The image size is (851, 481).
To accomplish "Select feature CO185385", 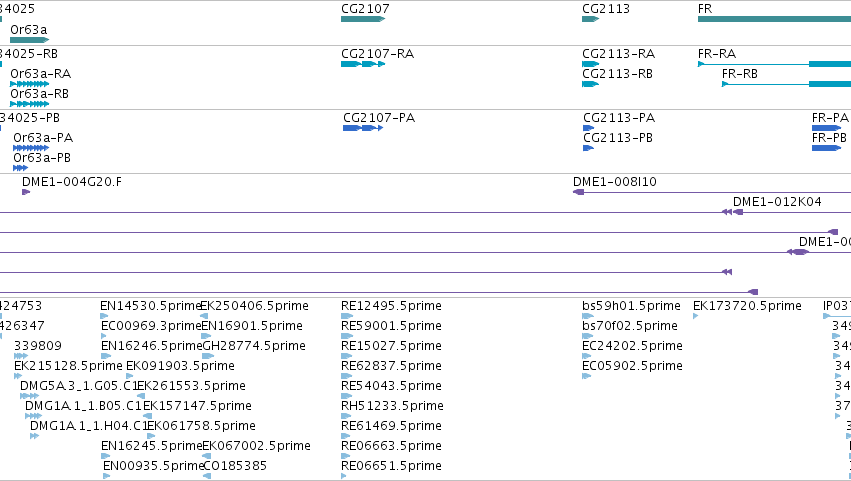I will [x=206, y=476].
